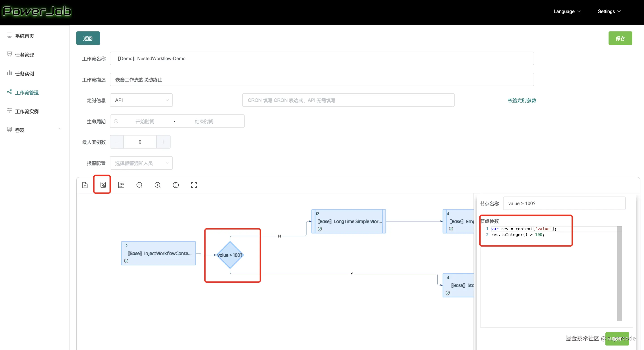Viewport: 644px width, 350px height.
Task: Zoom in the workflow canvas
Action: click(x=158, y=185)
